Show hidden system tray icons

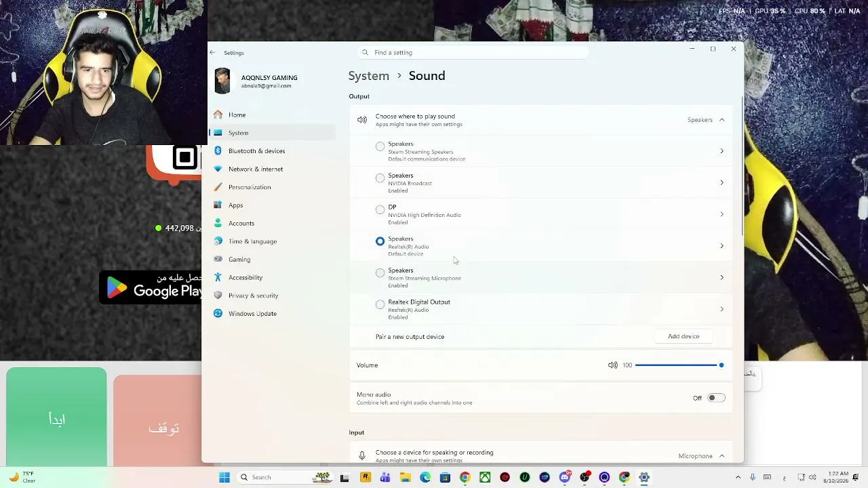coord(738,477)
